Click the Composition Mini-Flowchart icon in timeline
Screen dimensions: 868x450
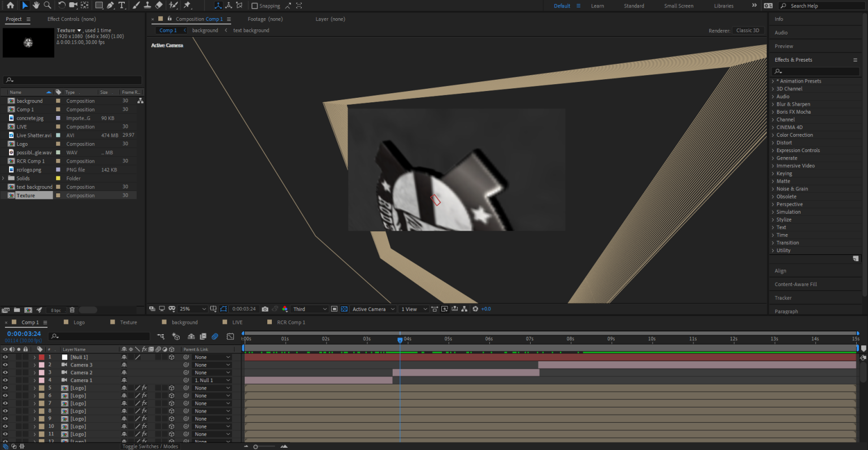(161, 336)
